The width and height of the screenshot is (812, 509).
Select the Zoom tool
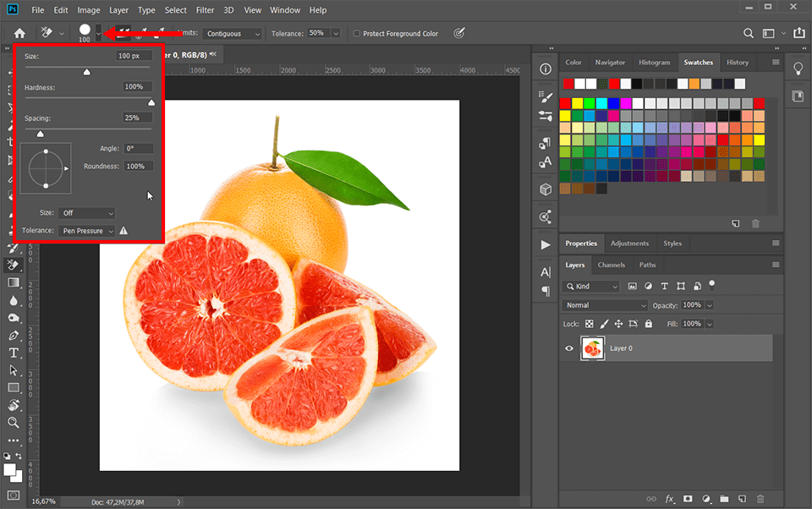(x=14, y=424)
